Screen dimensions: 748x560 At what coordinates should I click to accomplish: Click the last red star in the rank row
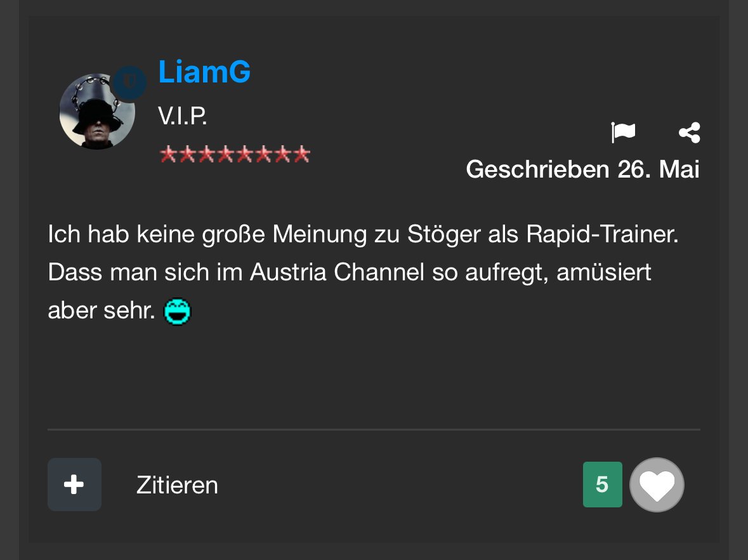coord(301,155)
